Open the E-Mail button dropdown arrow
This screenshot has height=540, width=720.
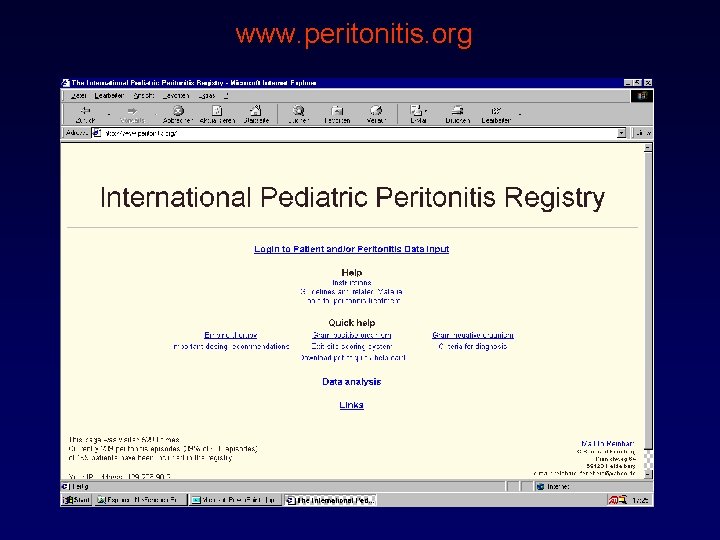click(426, 111)
